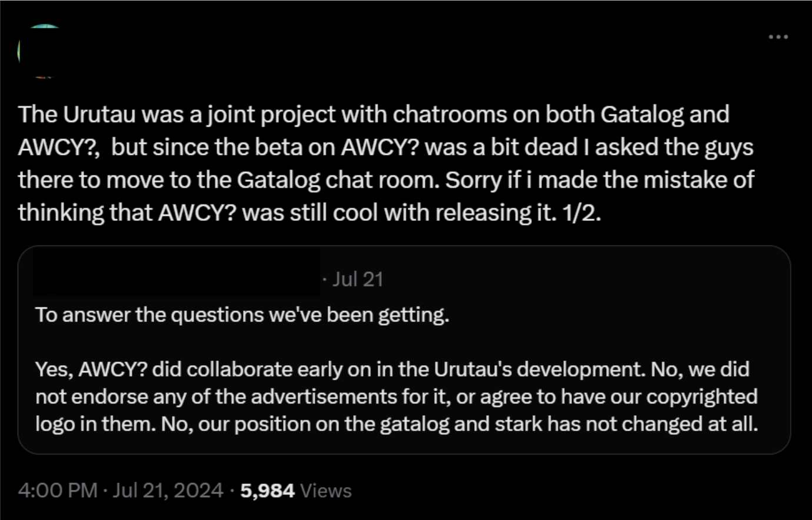
Task: Click the quoted paragraph starting "Yes, AWCY?"
Action: coord(395,396)
